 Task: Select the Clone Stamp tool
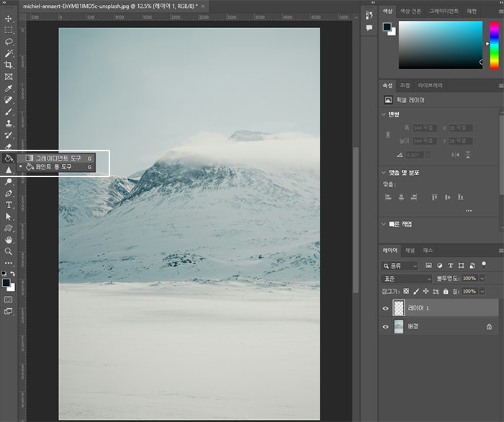[x=9, y=123]
